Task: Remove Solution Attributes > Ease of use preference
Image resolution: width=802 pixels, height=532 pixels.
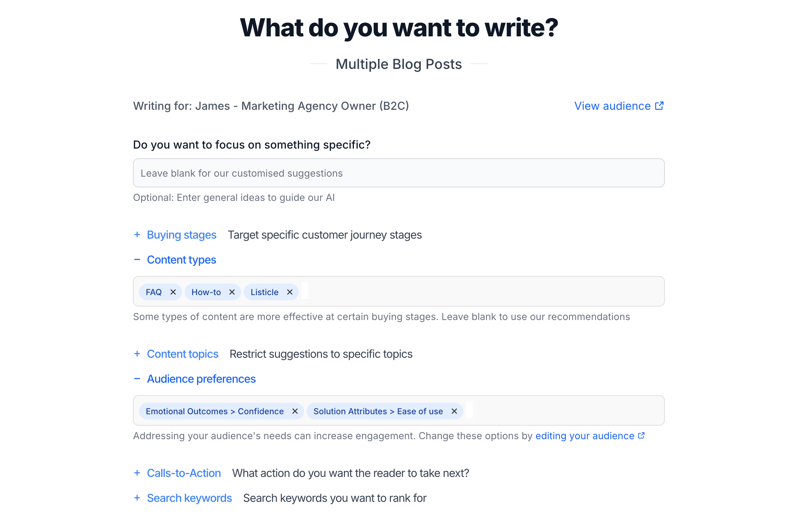Action: 454,411
